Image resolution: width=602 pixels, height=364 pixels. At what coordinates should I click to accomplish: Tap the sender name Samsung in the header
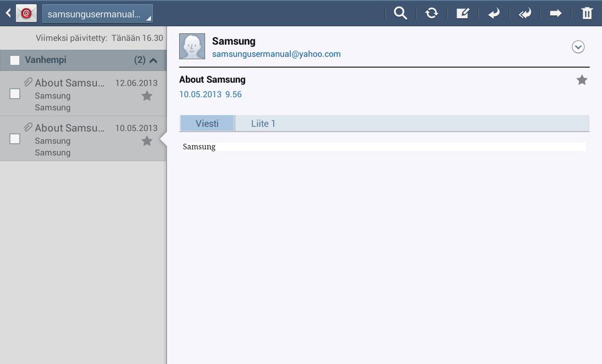[x=233, y=41]
